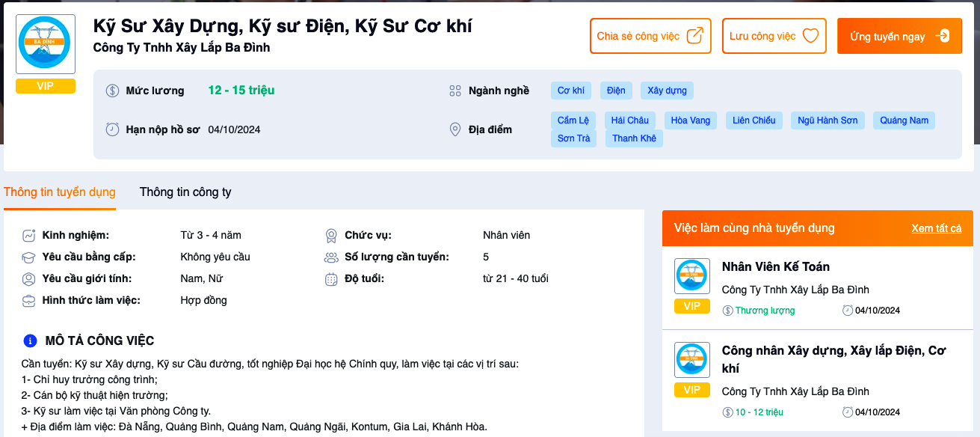Click the value Hợp đồng
The image size is (980, 437).
204,300
